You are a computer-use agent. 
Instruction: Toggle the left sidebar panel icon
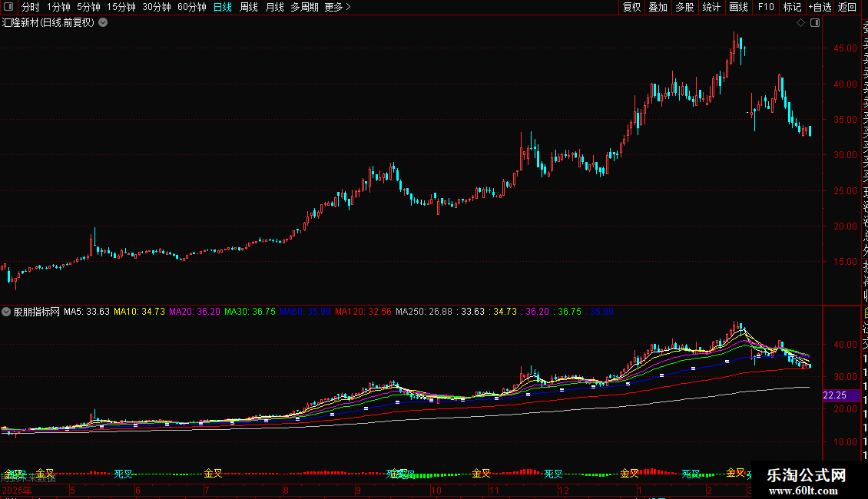coord(9,7)
